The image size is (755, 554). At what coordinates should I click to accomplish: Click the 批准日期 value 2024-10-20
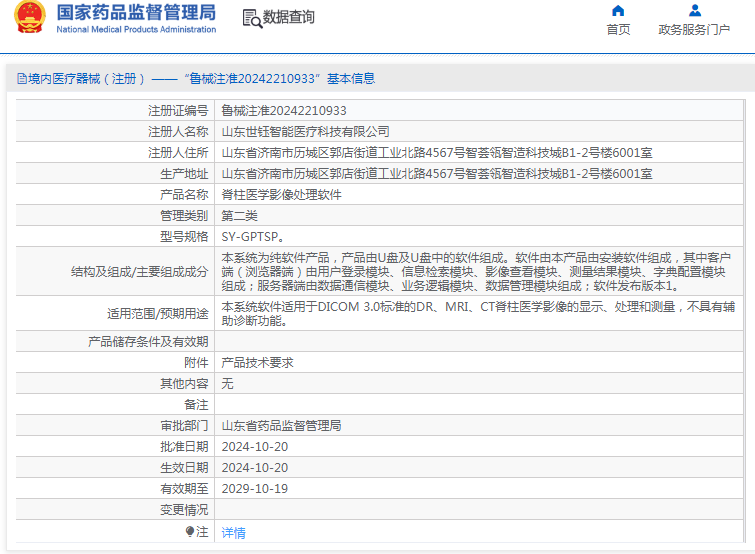click(x=255, y=447)
